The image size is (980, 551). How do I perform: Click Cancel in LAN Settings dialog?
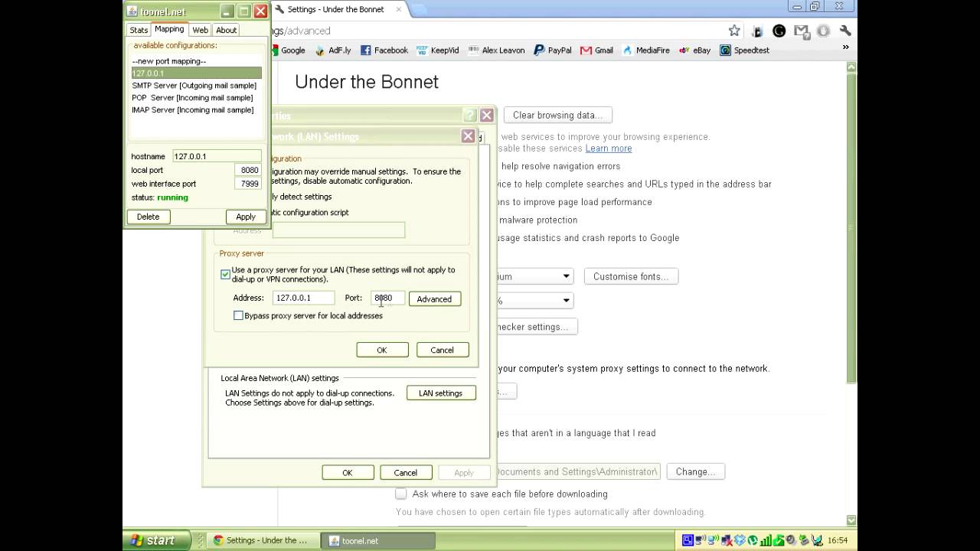point(442,350)
